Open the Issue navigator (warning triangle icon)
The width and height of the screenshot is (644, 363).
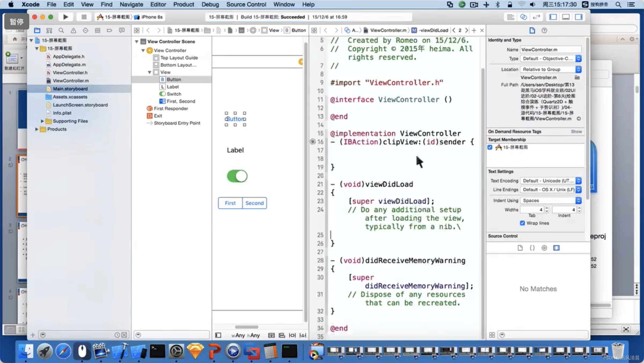click(x=73, y=30)
